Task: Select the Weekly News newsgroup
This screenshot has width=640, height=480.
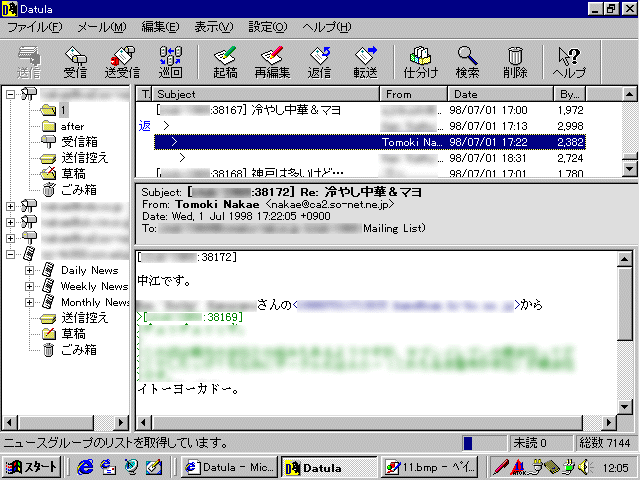Action: click(x=94, y=286)
